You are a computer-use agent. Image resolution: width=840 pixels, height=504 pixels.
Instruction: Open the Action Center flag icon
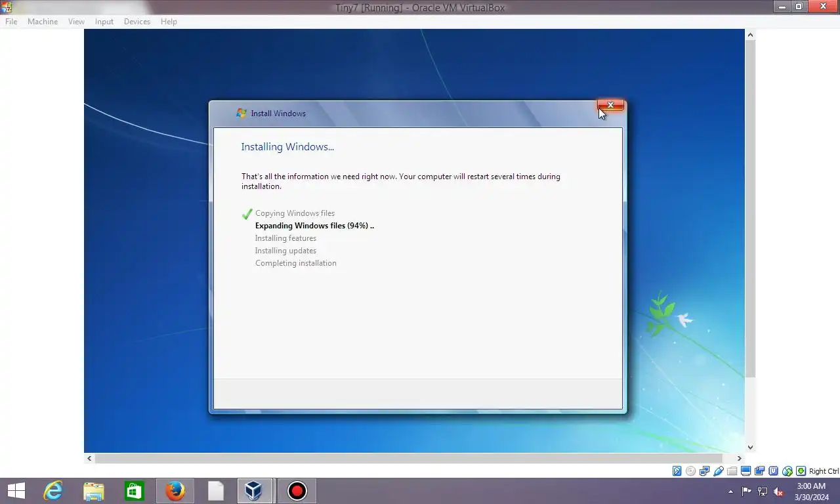point(747,491)
